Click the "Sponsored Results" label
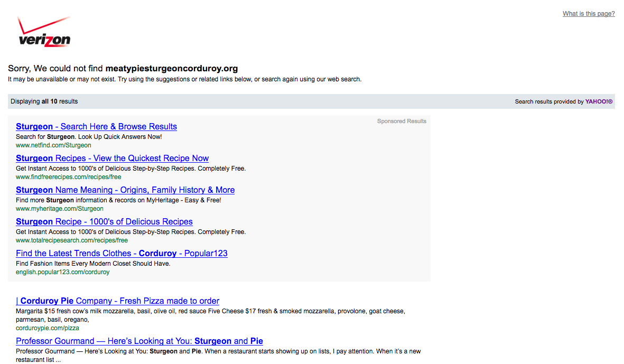This screenshot has height=364, width=624. coord(402,122)
